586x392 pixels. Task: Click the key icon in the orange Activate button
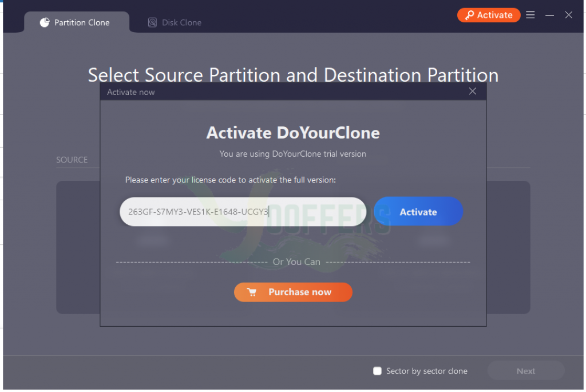(469, 15)
